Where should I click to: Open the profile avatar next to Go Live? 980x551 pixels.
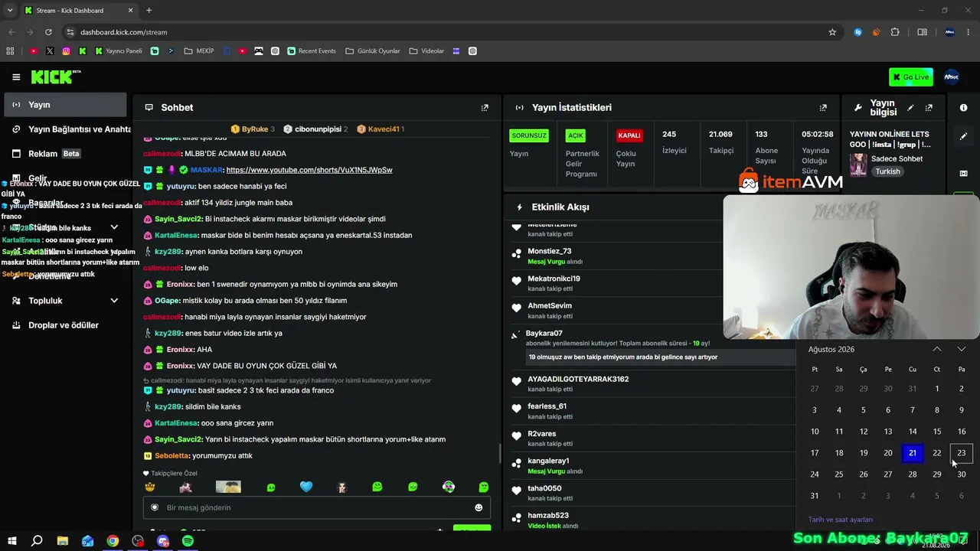[x=952, y=77]
